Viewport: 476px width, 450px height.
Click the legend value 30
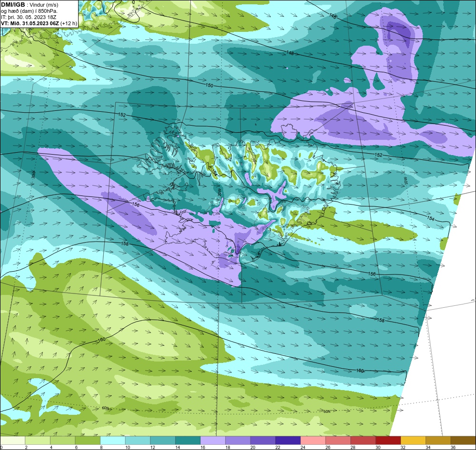pyautogui.click(x=378, y=447)
